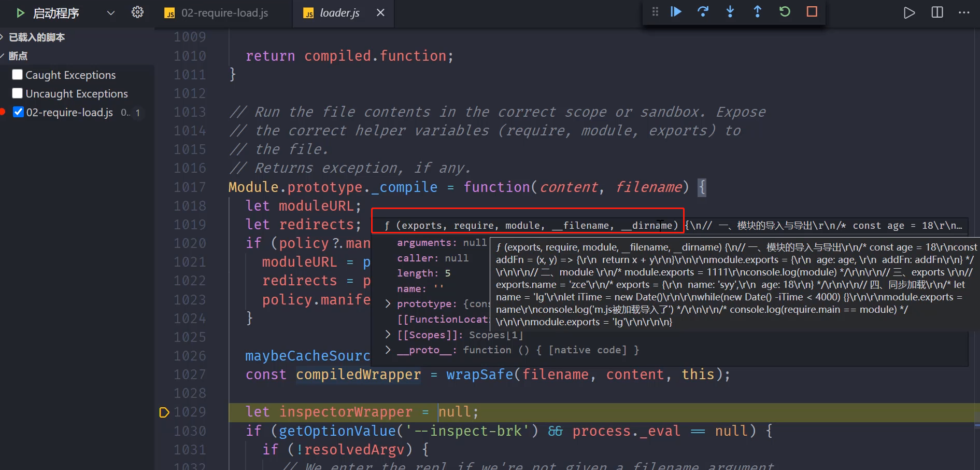Click 'return compiled.function' statement
This screenshot has width=980, height=470.
click(x=349, y=56)
